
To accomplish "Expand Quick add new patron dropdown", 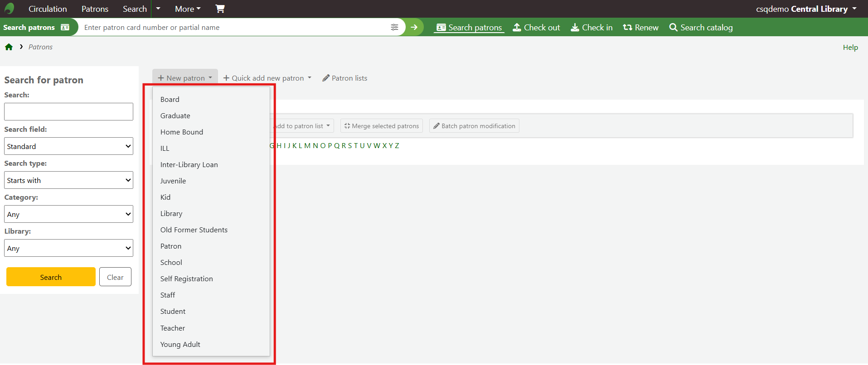I will pos(267,78).
